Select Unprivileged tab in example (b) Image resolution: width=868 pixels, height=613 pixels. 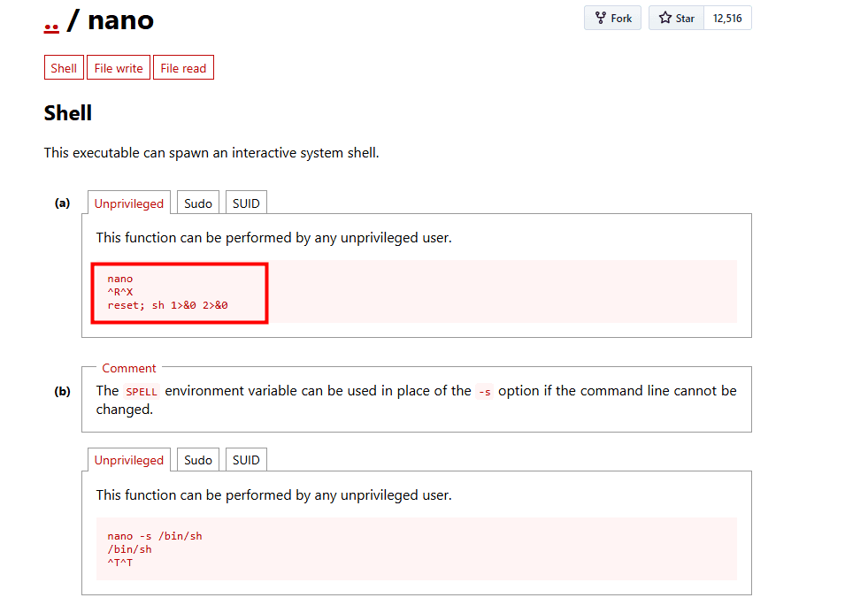pos(129,460)
